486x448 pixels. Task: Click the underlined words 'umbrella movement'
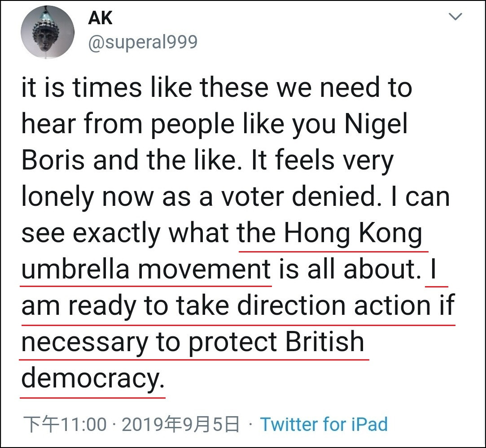pyautogui.click(x=146, y=270)
